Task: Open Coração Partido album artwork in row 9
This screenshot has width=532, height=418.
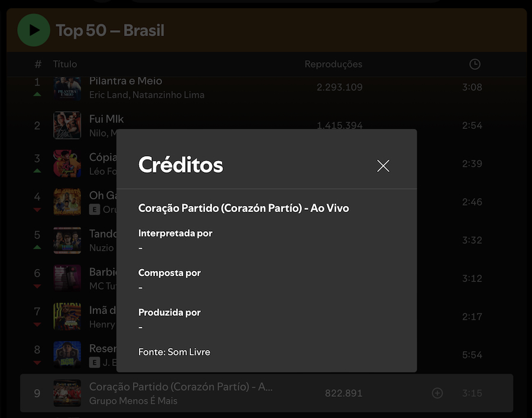Action: (67, 393)
